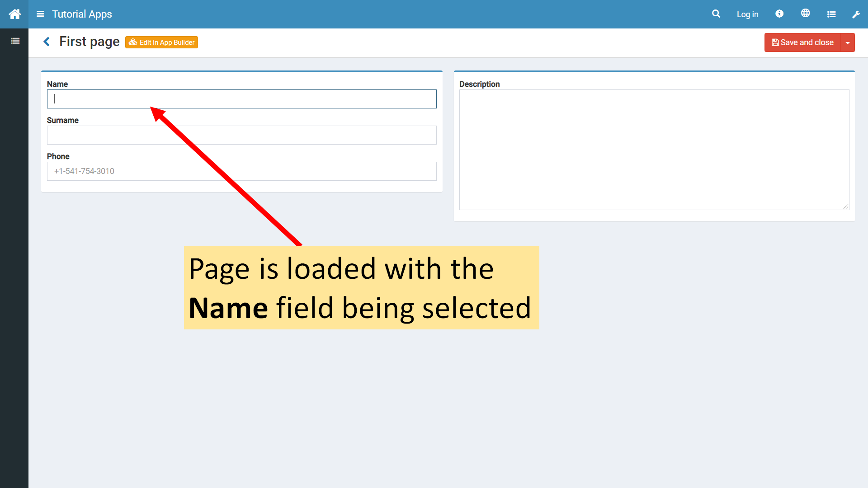Click Edit in App Builder button
Viewport: 868px width, 488px height.
click(161, 42)
